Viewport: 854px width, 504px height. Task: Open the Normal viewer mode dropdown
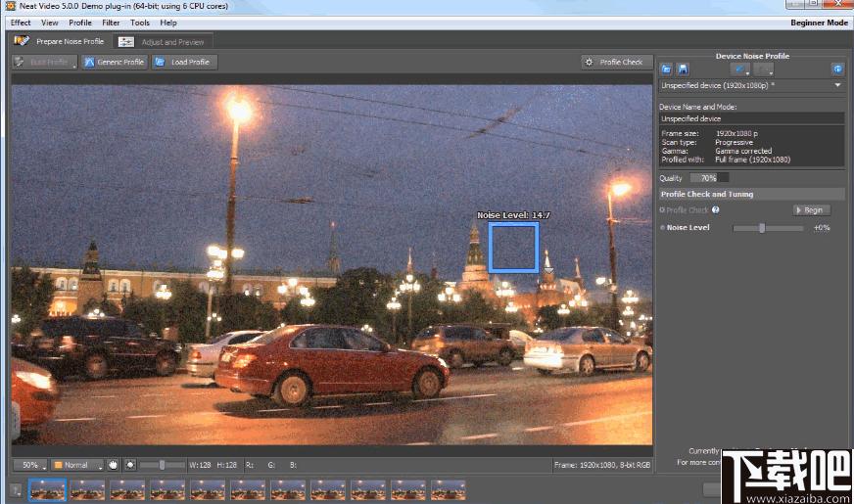[x=77, y=465]
